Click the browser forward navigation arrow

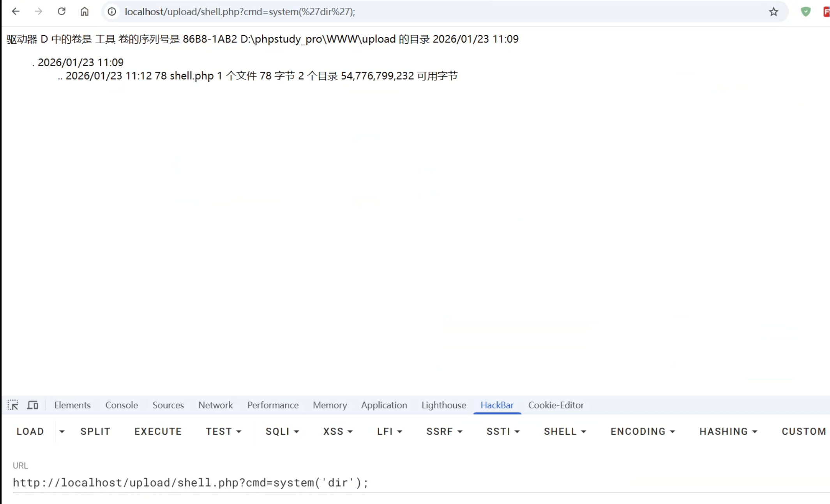(x=39, y=11)
